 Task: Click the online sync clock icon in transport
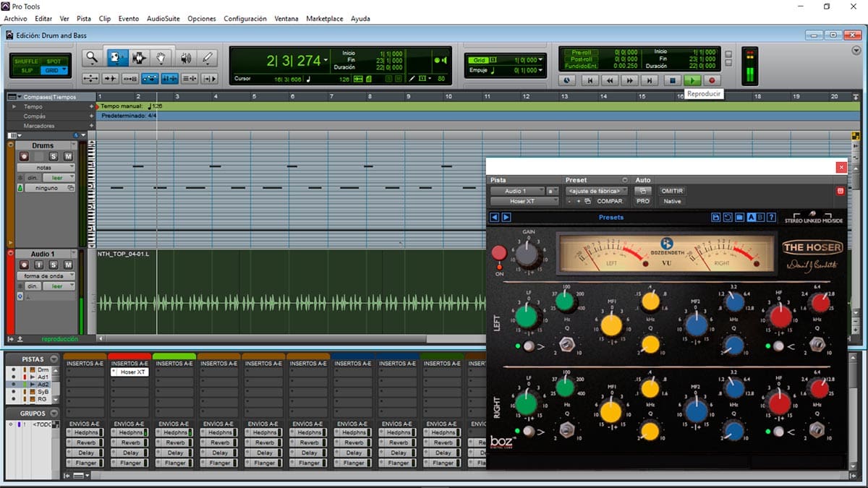(566, 81)
